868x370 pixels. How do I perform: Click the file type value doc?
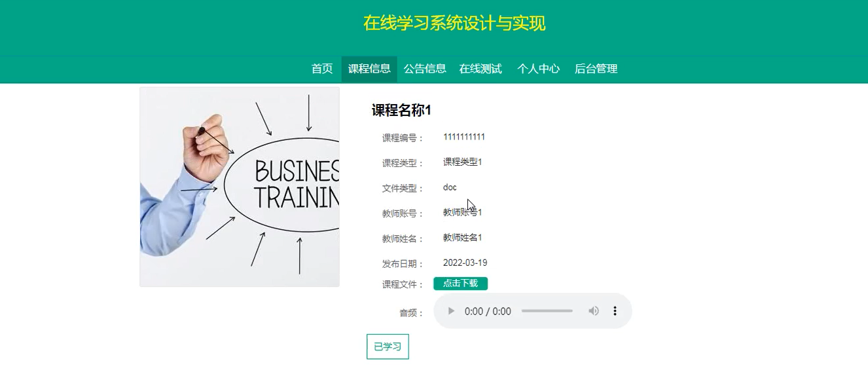(450, 187)
